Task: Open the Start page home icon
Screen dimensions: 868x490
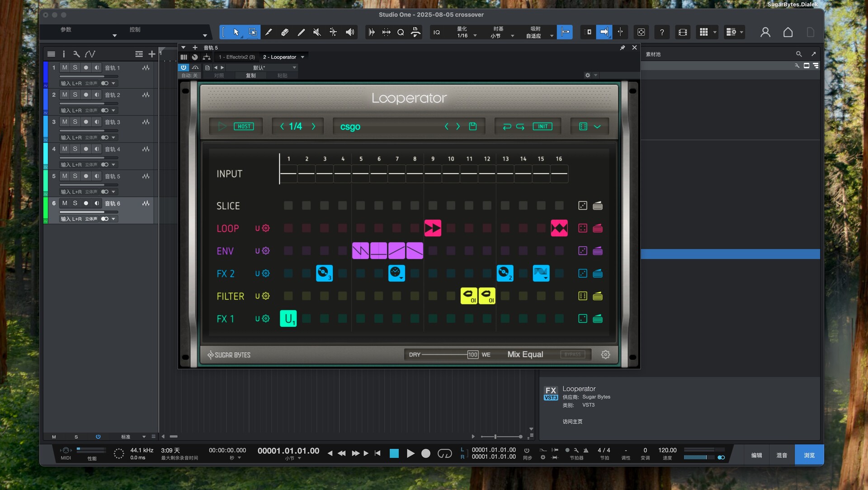Action: click(788, 32)
